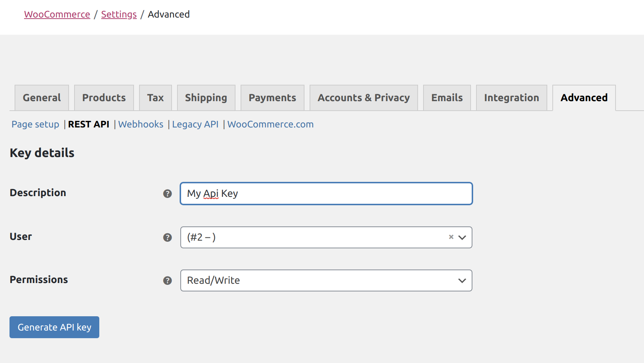The width and height of the screenshot is (644, 363).
Task: Go to the Page setup section
Action: click(35, 125)
